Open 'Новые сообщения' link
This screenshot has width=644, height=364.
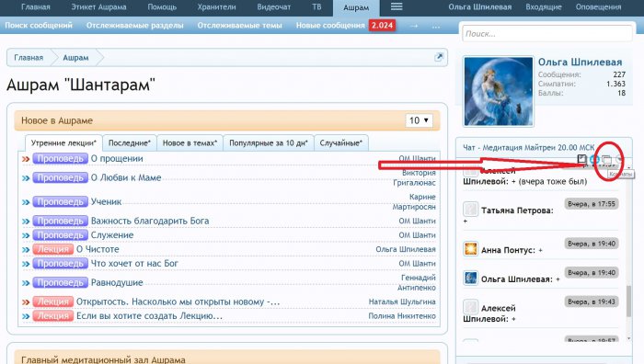click(330, 26)
